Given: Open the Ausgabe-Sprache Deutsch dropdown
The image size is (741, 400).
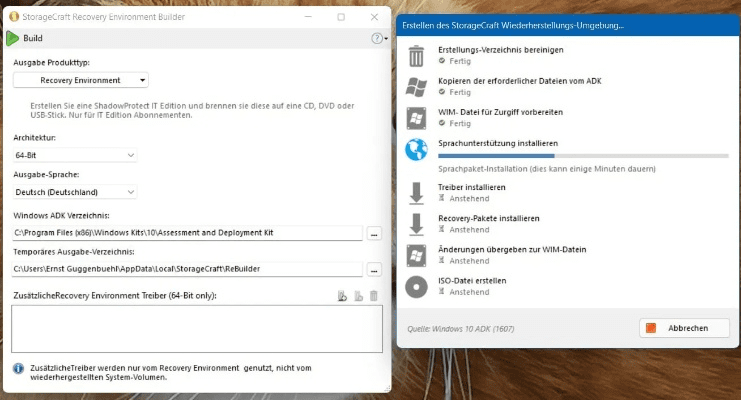Looking at the screenshot, I should pos(75,192).
